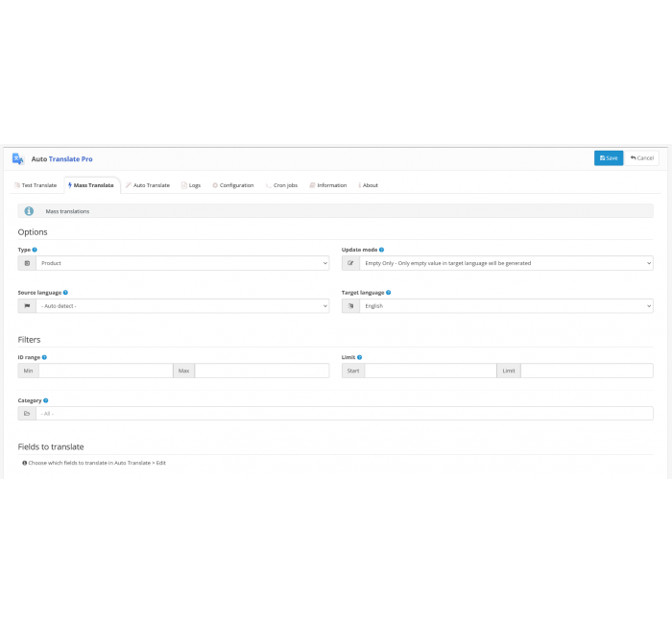The height and width of the screenshot is (624, 672).
Task: Click the help icon next to Update mode
Action: click(381, 250)
